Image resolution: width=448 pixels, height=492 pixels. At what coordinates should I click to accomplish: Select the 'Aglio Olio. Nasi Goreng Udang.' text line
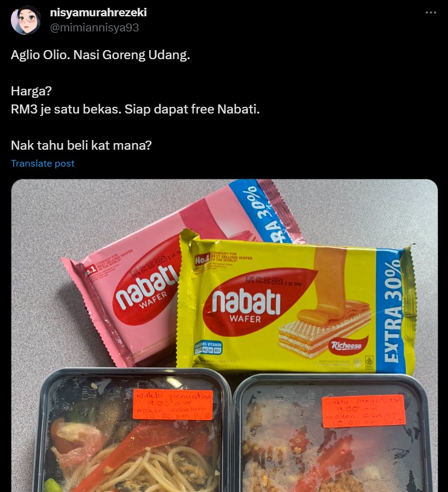tap(100, 55)
